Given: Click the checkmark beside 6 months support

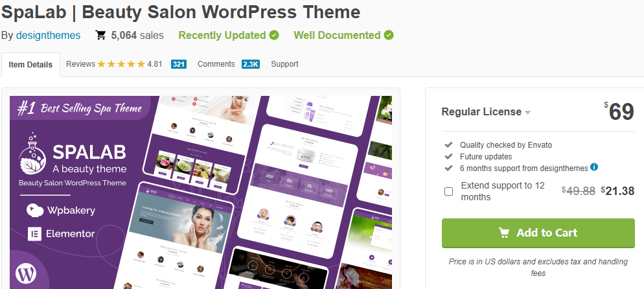Looking at the screenshot, I should coord(448,168).
